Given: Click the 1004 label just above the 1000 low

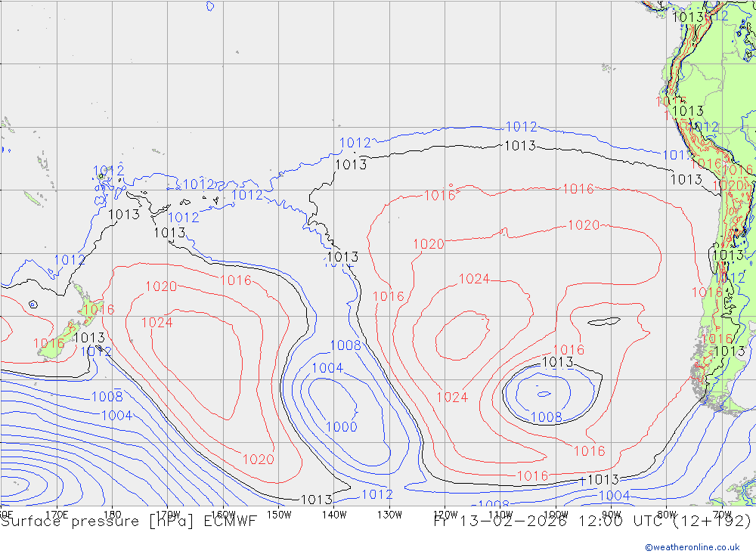Looking at the screenshot, I should click(327, 368).
